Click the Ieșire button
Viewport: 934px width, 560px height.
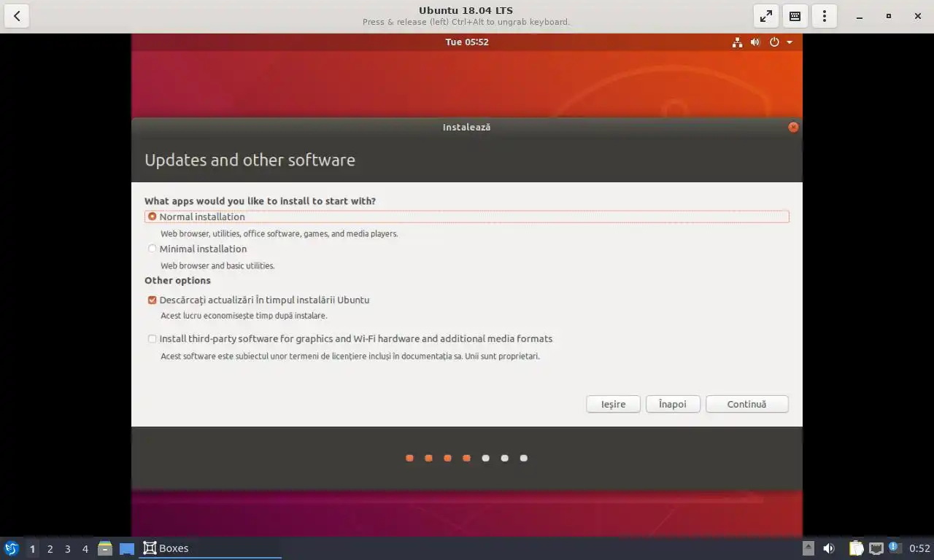pyautogui.click(x=613, y=404)
